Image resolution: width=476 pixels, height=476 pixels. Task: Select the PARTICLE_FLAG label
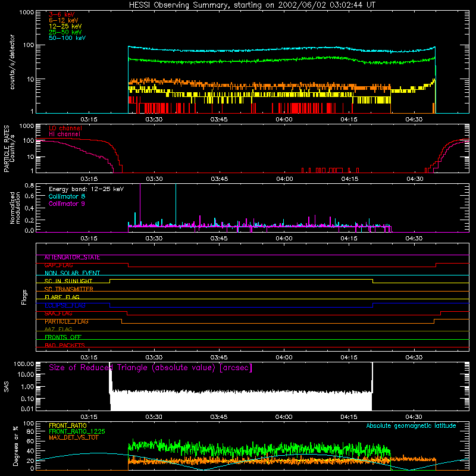[x=67, y=321]
